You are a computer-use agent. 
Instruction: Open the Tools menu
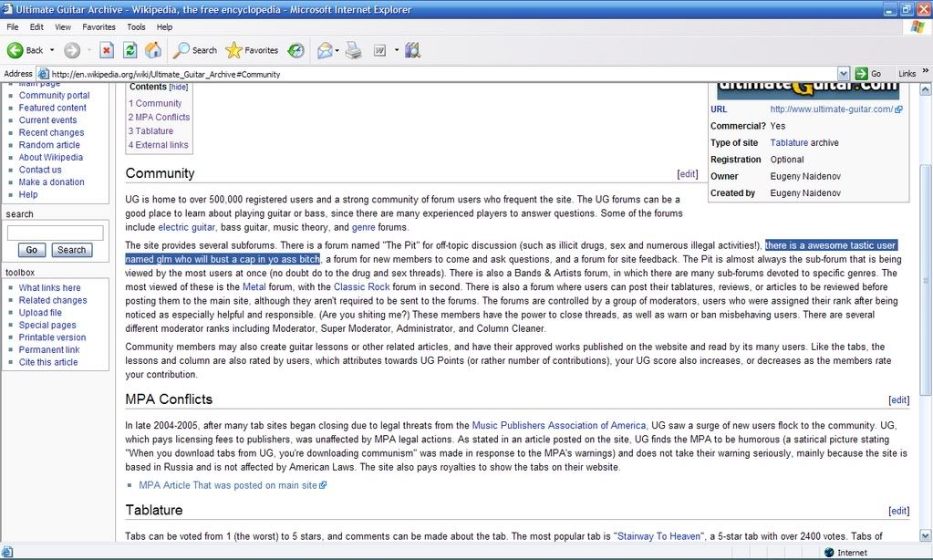point(136,26)
